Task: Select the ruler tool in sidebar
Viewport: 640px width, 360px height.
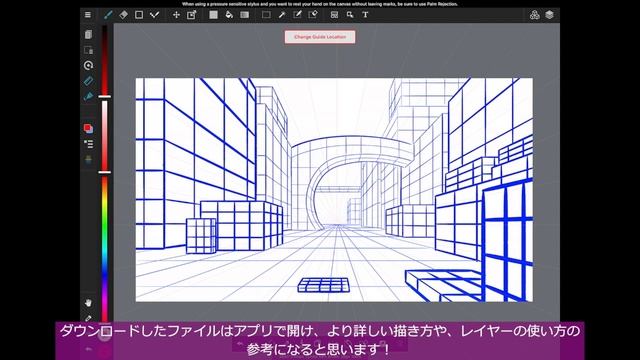Action: (x=88, y=81)
